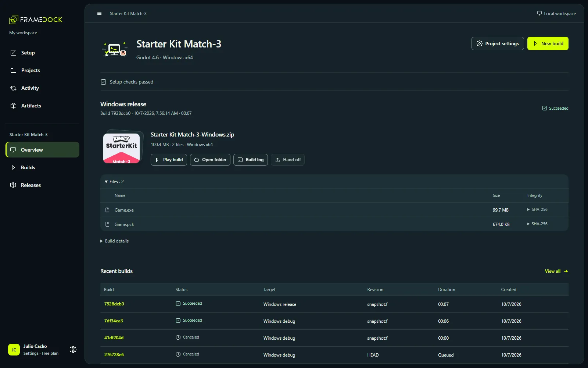588x368 pixels.
Task: Open build 7928dcb0
Action: [114, 304]
